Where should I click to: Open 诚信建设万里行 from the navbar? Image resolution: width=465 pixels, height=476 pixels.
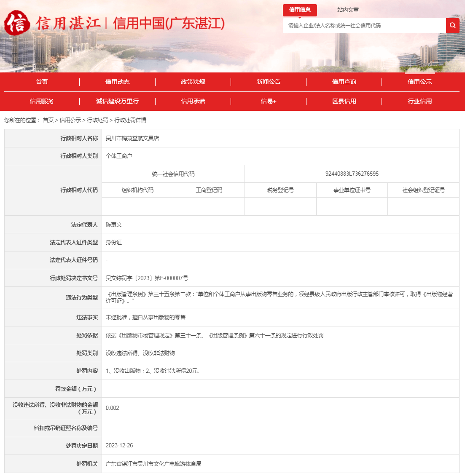117,102
